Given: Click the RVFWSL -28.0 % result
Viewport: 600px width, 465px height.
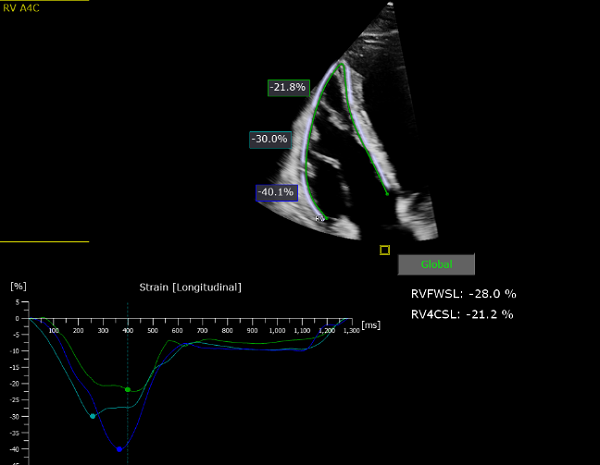Looking at the screenshot, I should coord(462,294).
